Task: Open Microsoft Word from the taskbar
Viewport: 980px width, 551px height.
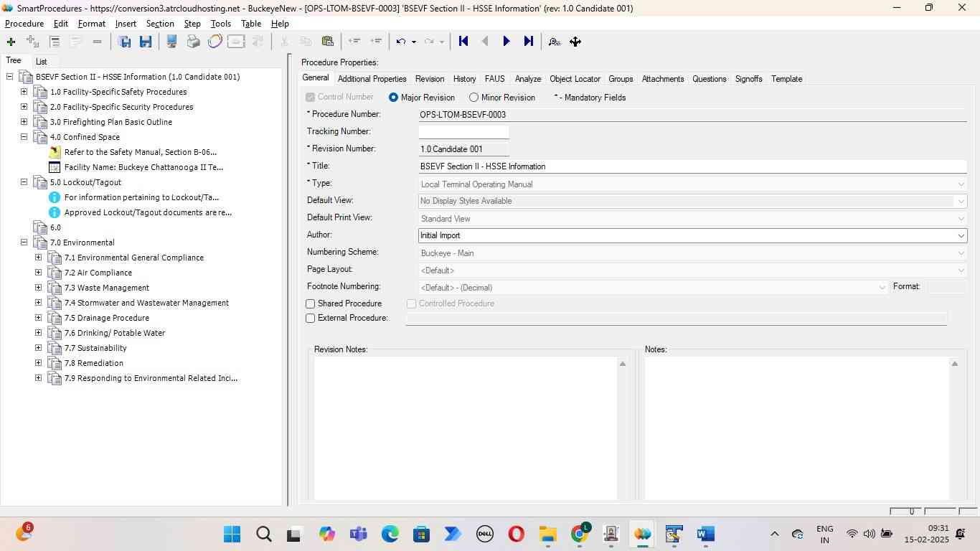Action: tap(705, 534)
